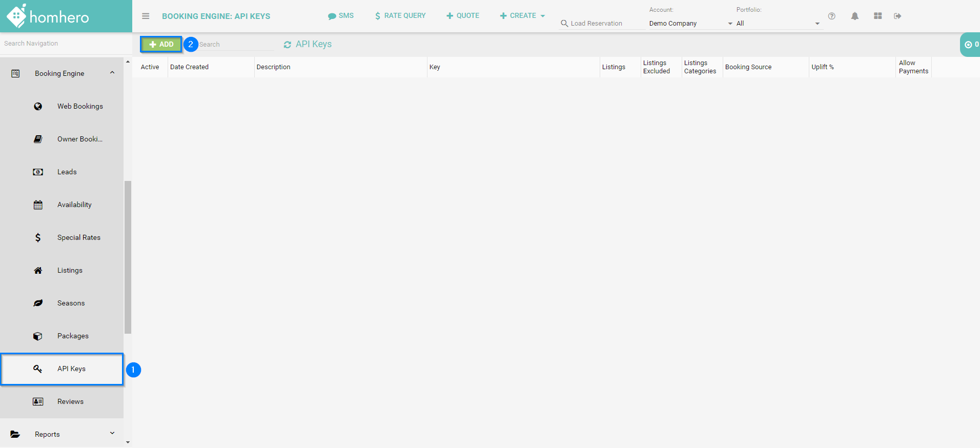The width and height of the screenshot is (980, 448).
Task: Expand the Reports section
Action: 112,434
